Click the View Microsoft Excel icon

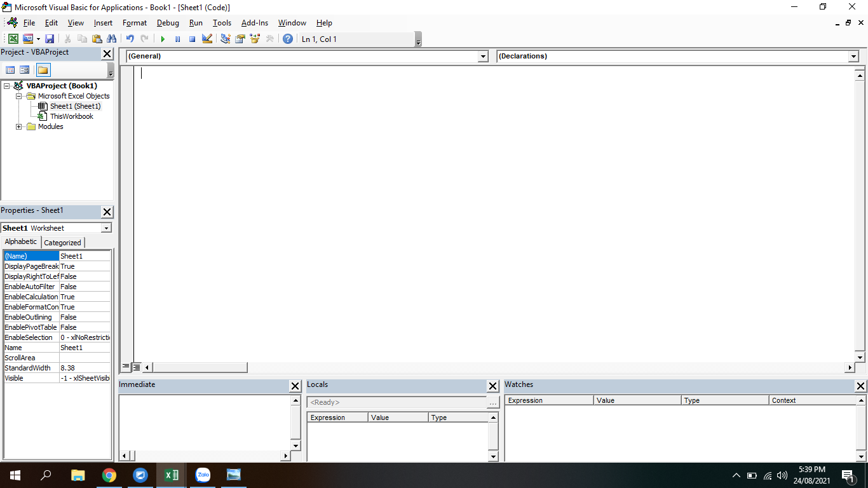(13, 39)
